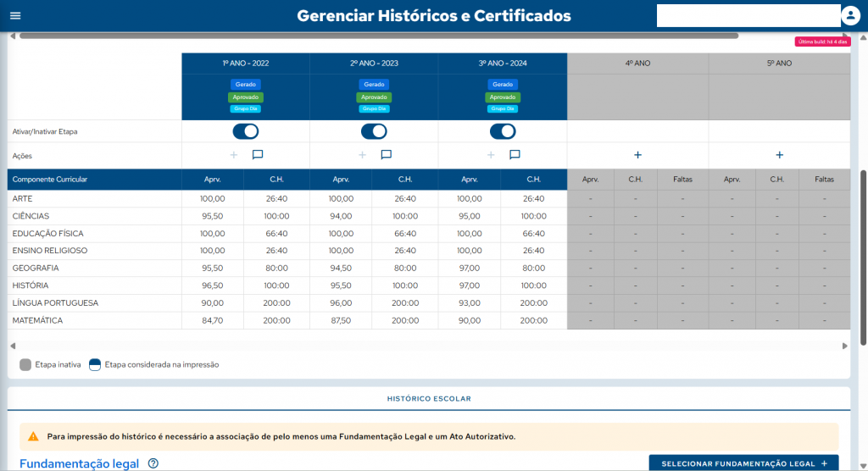Click plus icon under 5º ANO column
The height and width of the screenshot is (471, 868).
click(x=779, y=155)
